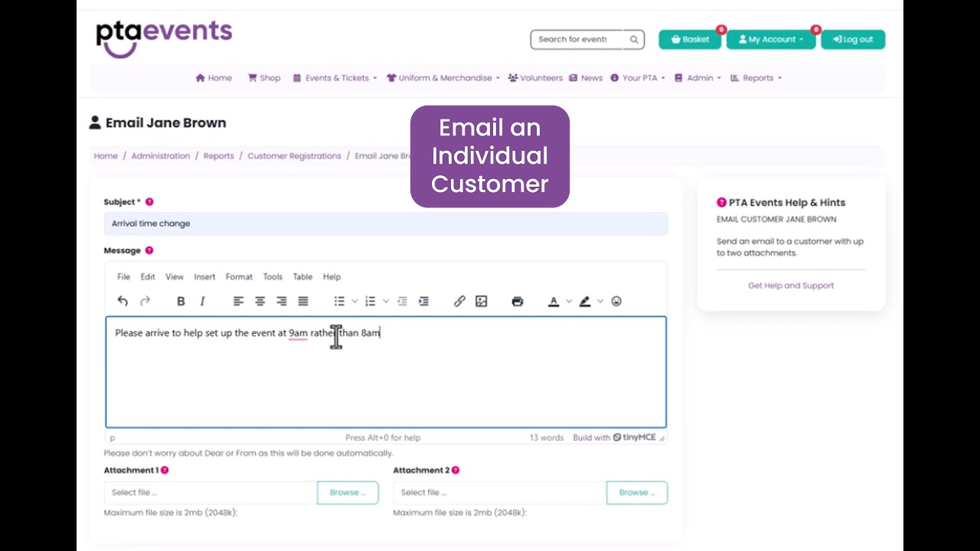Open News navigation link

[x=586, y=78]
